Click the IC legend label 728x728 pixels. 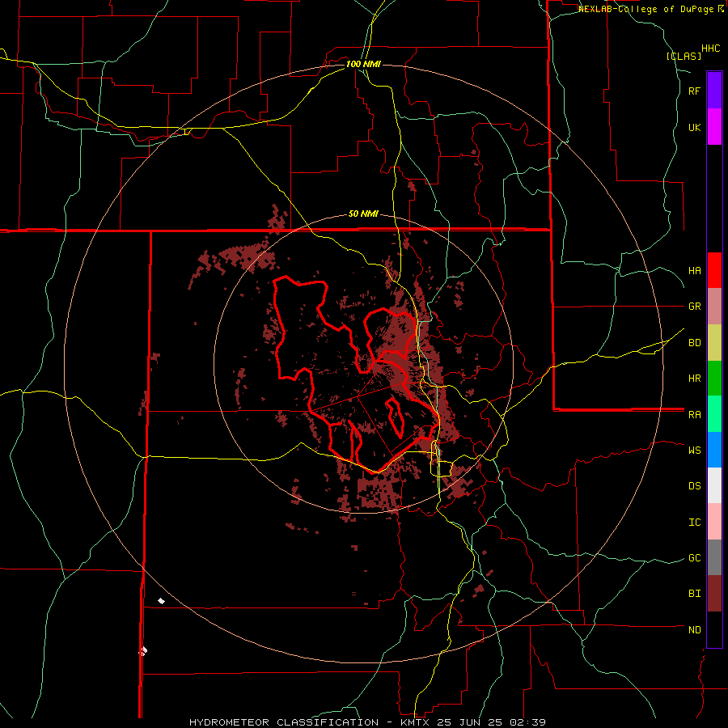point(695,523)
